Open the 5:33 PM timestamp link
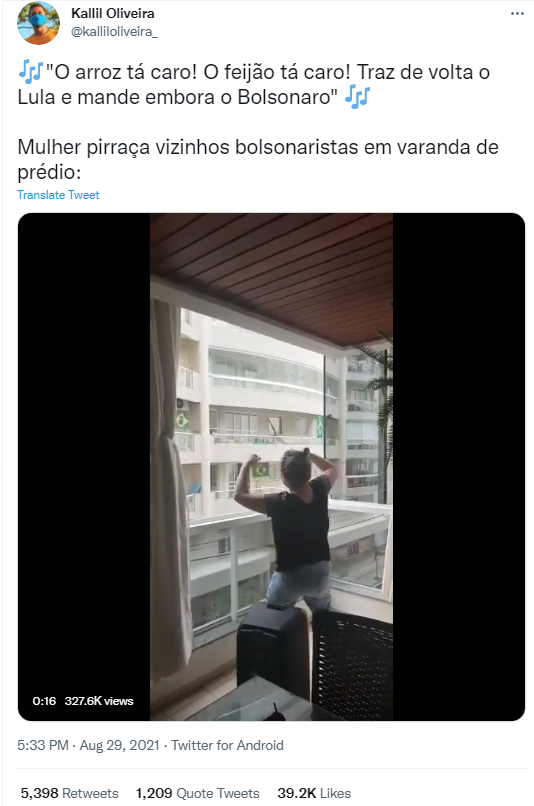Viewport: 534px width, 806px height. [43, 745]
